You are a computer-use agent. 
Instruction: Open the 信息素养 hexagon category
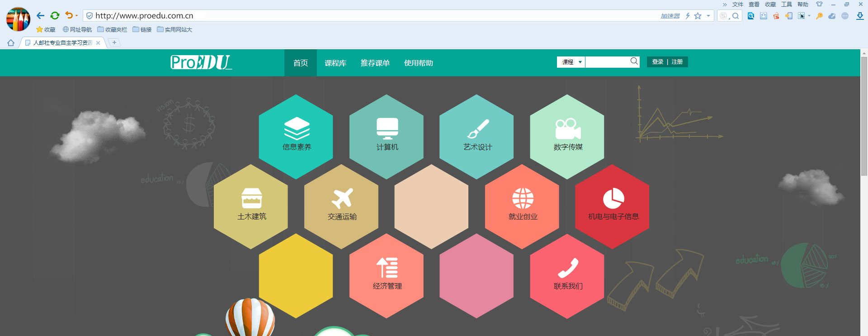coord(296,135)
